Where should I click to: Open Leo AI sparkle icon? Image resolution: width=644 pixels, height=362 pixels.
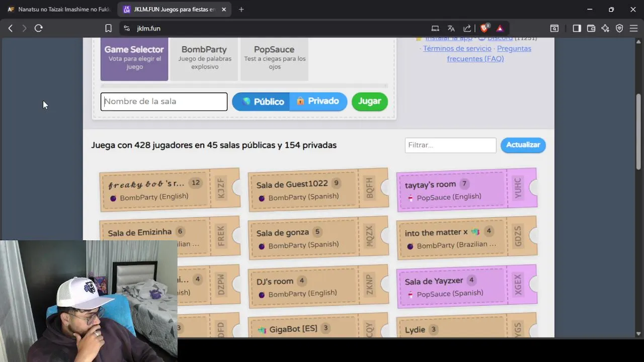coord(605,29)
